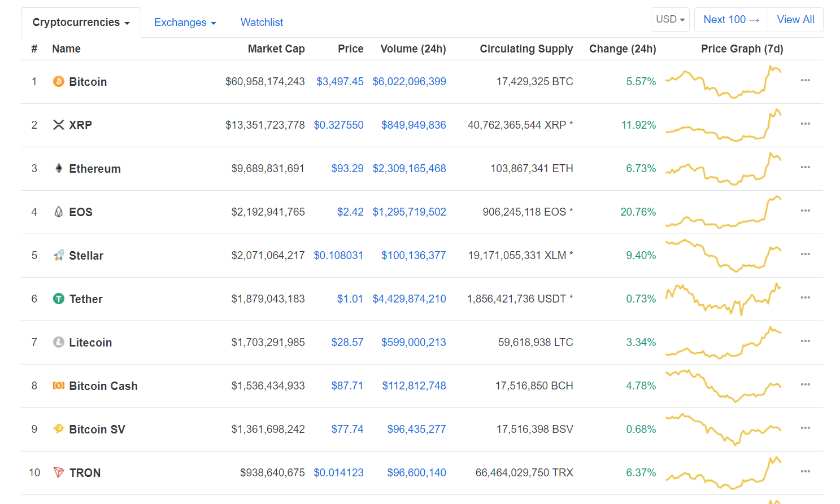Click the Price Graph (7d) column header
This screenshot has width=840, height=504.
tap(742, 49)
